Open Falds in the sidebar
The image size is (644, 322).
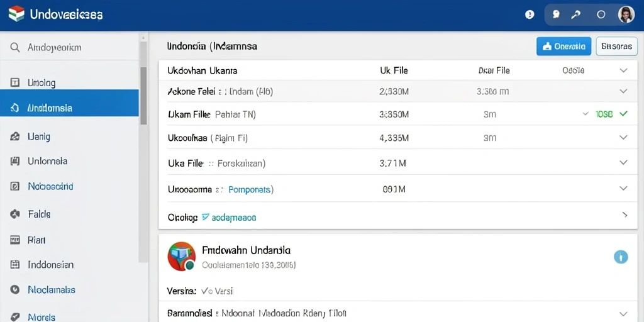coord(39,214)
